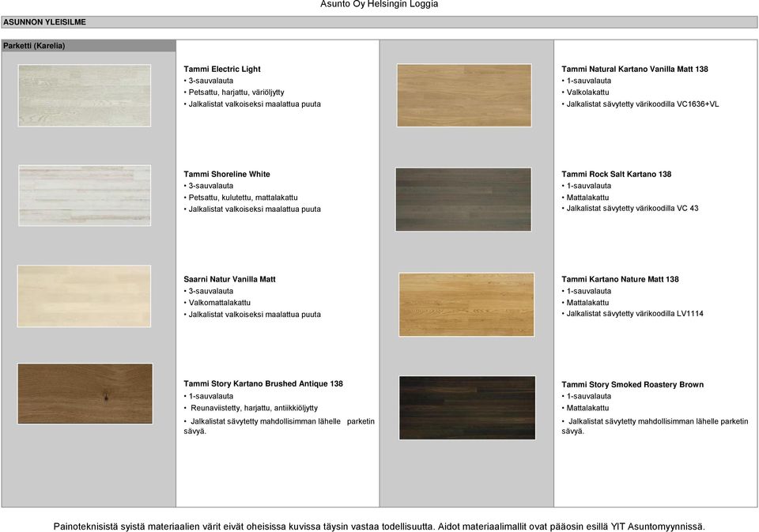This screenshot has height=532, width=759.
Task: Select "3-sauvalauta" under Tammi Shoreline White
Action: coord(208,186)
